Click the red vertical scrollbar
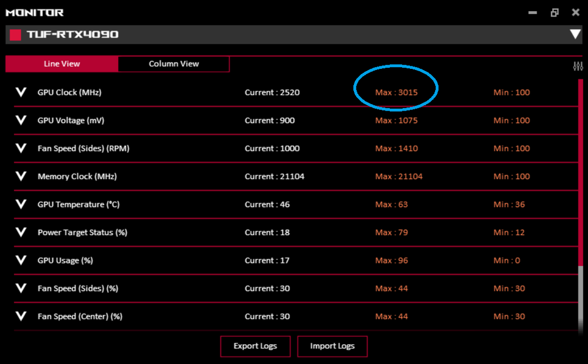Viewport: 588px width, 364px height. click(x=580, y=176)
